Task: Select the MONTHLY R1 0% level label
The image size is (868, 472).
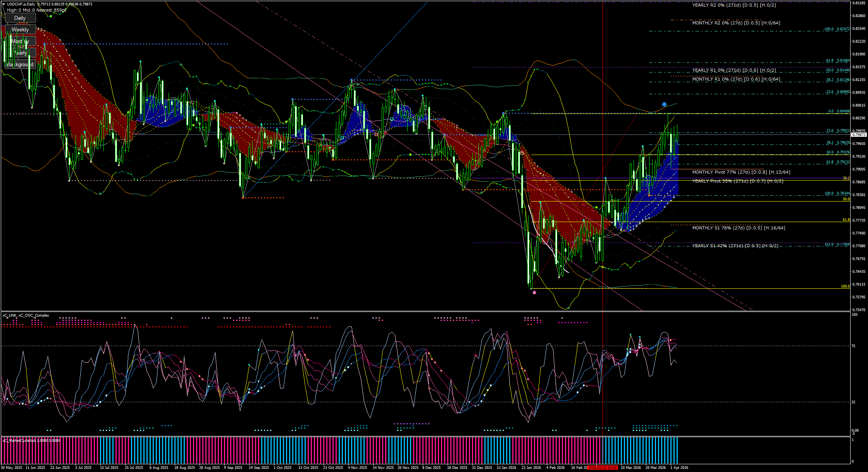Action: [x=736, y=79]
